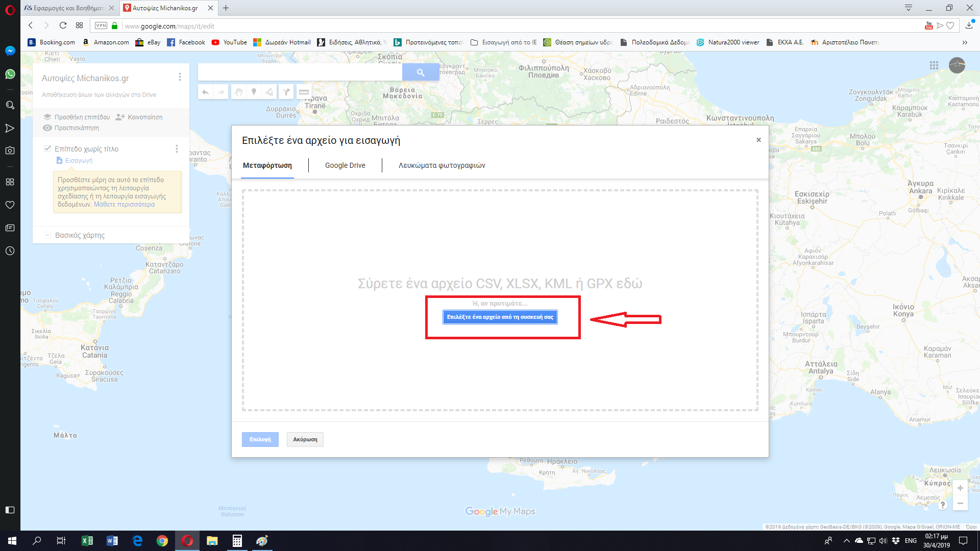Toggle the Επίπεδο χωρίς τίτλο layer checkbox
This screenshot has height=551, width=980.
(x=47, y=148)
